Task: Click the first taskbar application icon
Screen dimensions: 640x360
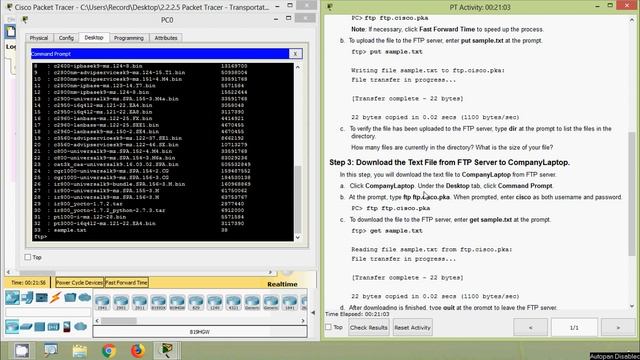Action: pyautogui.click(x=22, y=351)
